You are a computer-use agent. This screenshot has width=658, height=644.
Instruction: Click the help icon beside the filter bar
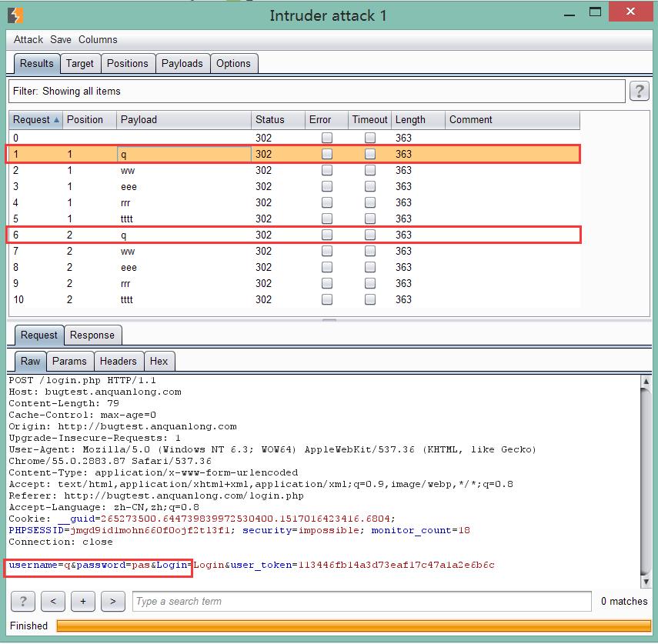tap(639, 92)
